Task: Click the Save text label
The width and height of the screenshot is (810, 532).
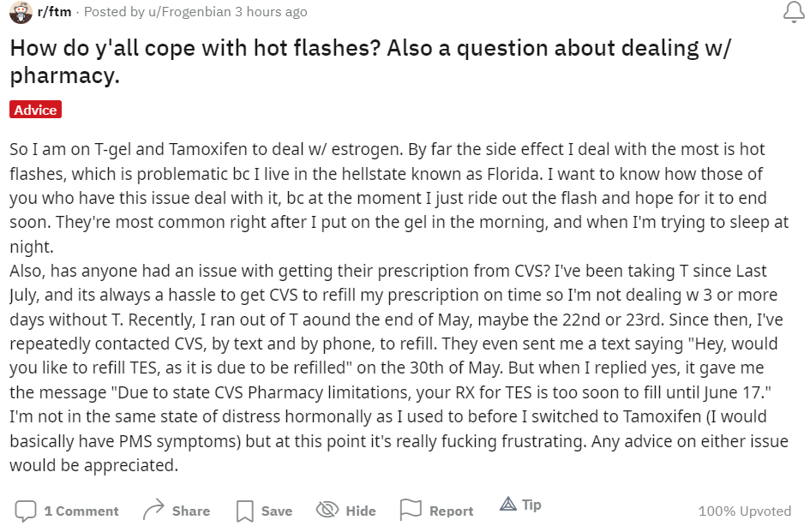Action: coord(277,511)
